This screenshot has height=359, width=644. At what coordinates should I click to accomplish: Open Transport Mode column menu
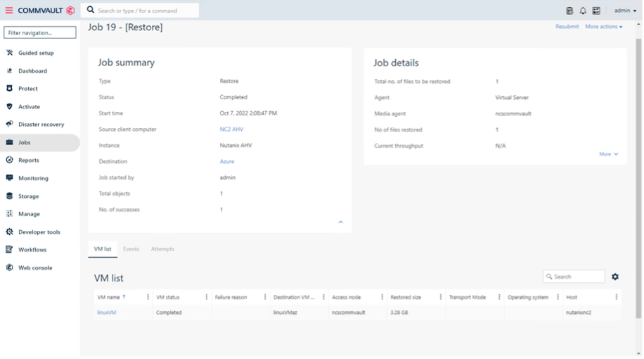tap(499, 297)
